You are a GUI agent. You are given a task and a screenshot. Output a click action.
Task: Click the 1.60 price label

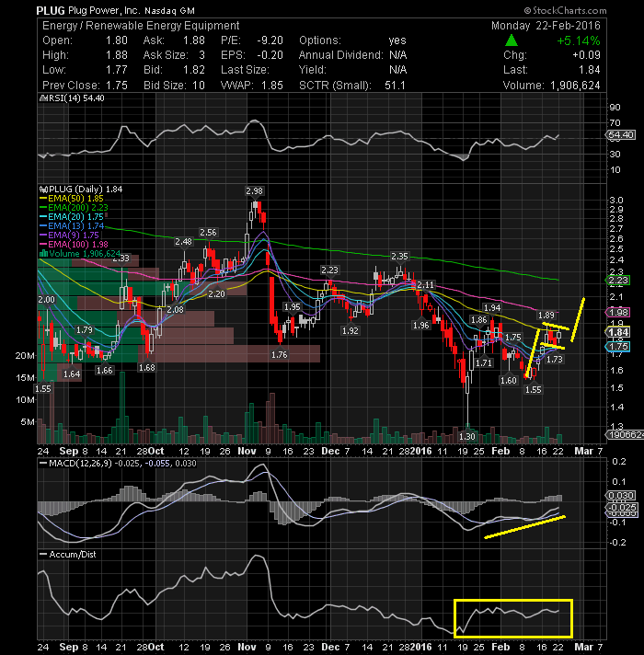[509, 380]
